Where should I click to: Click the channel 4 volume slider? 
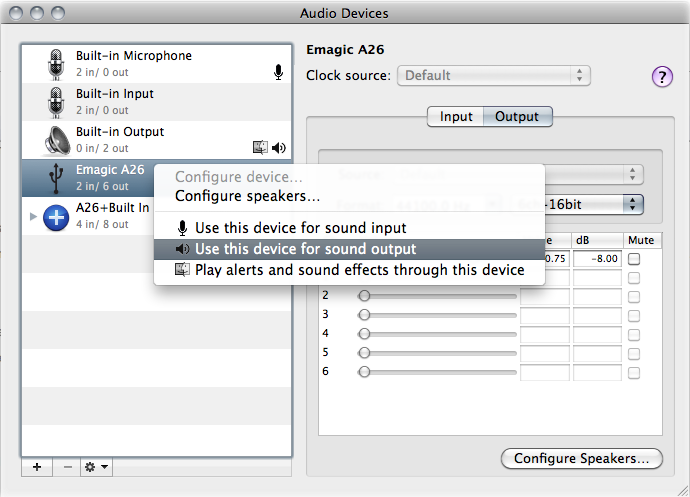[x=437, y=334]
